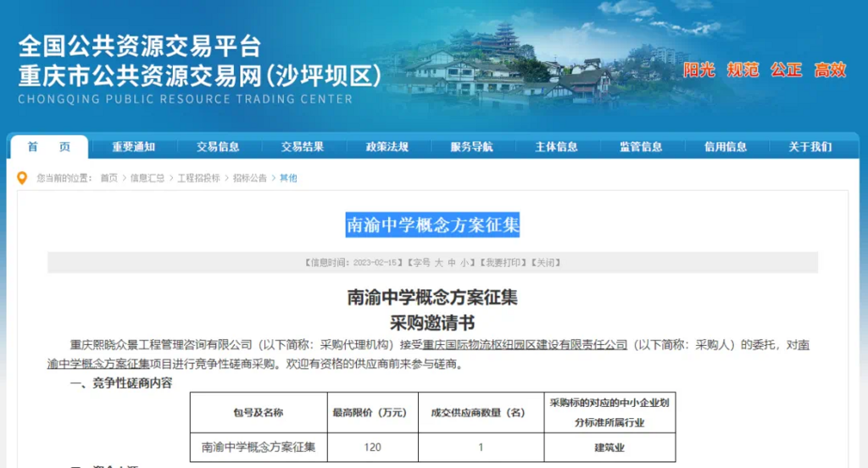Go to 工程招投标 in the breadcrumb
Image resolution: width=868 pixels, height=468 pixels.
tap(198, 178)
